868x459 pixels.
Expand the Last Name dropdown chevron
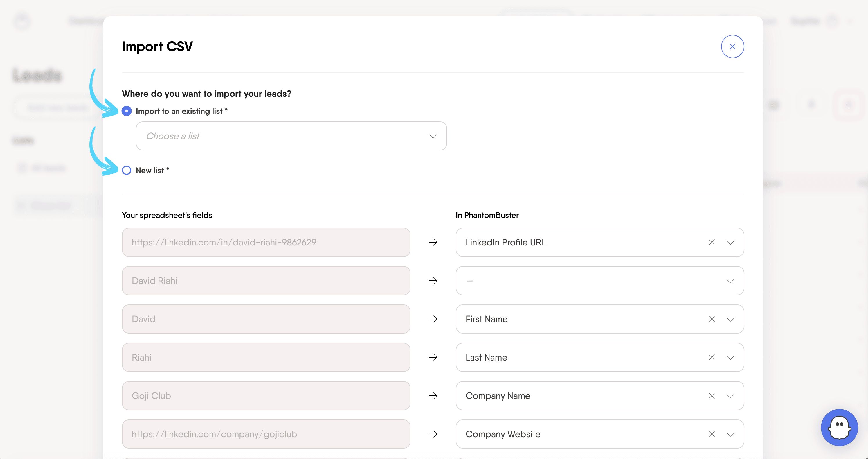tap(730, 358)
